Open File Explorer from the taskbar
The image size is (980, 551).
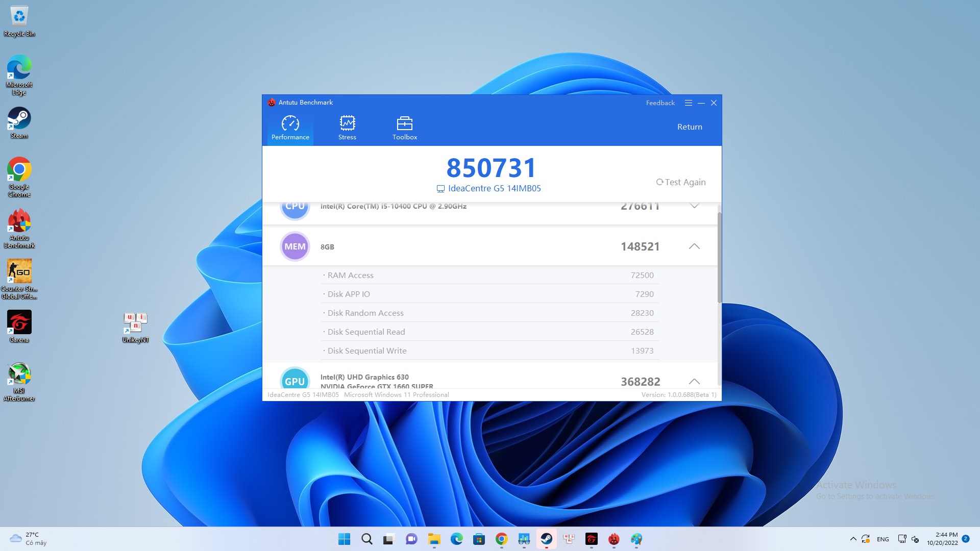coord(434,539)
